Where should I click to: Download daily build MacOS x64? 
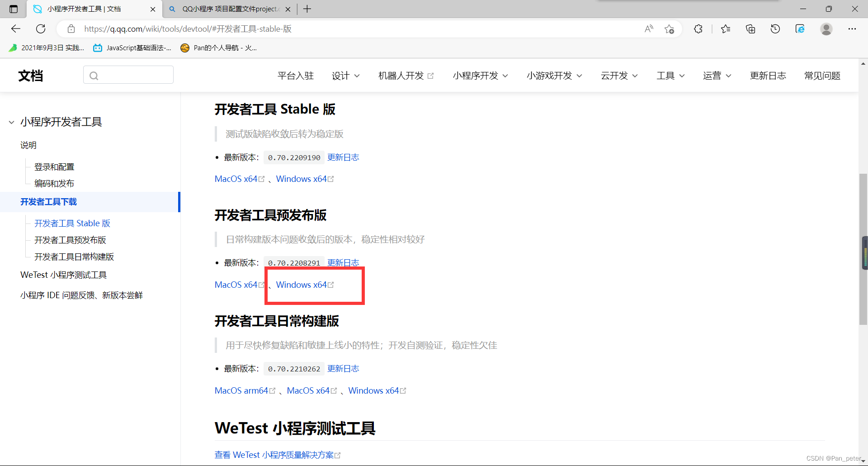pos(312,391)
